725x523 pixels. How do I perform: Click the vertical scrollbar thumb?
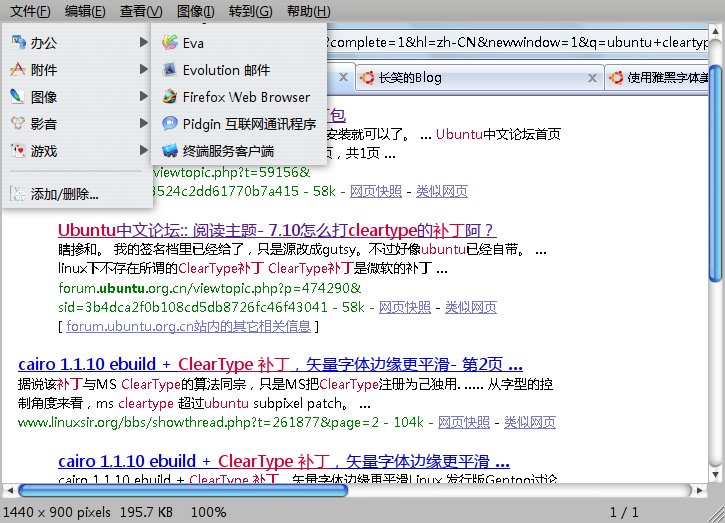[x=716, y=173]
